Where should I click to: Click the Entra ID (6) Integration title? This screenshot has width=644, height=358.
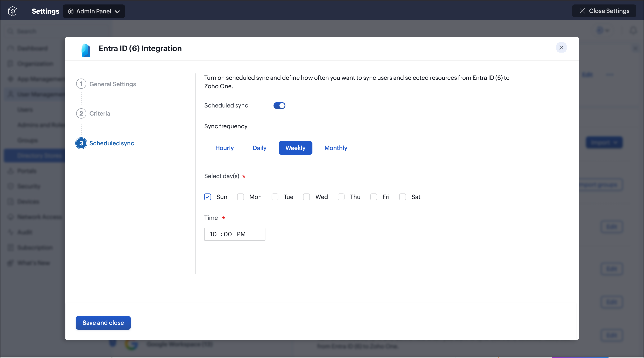pyautogui.click(x=140, y=48)
